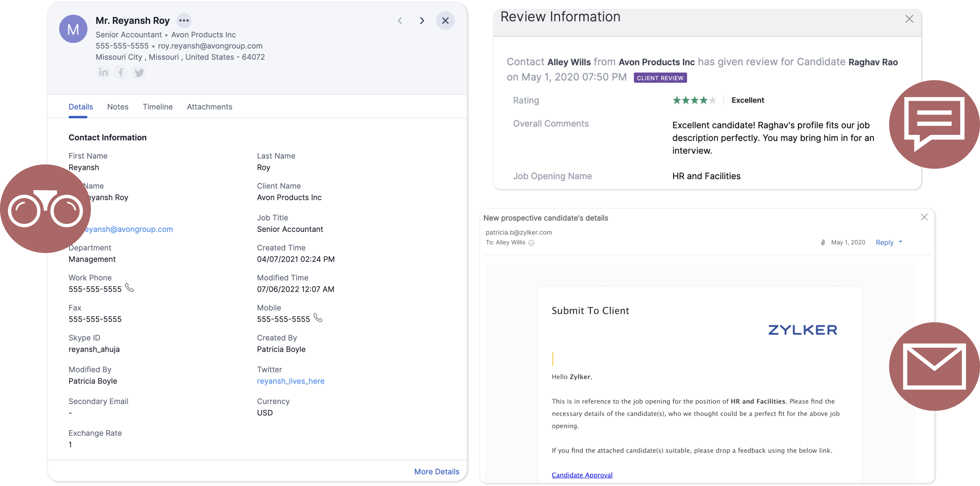Open the Candidate Approval link
This screenshot has width=980, height=486.
tap(582, 475)
